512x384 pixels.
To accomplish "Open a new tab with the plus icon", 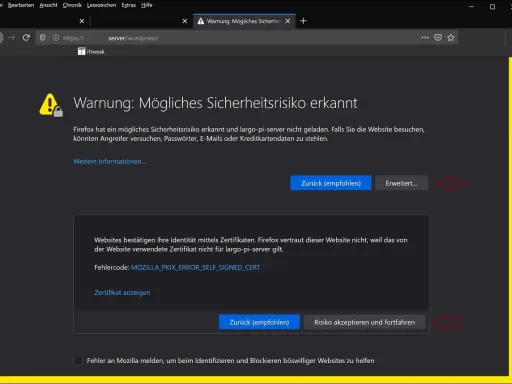I will point(303,21).
